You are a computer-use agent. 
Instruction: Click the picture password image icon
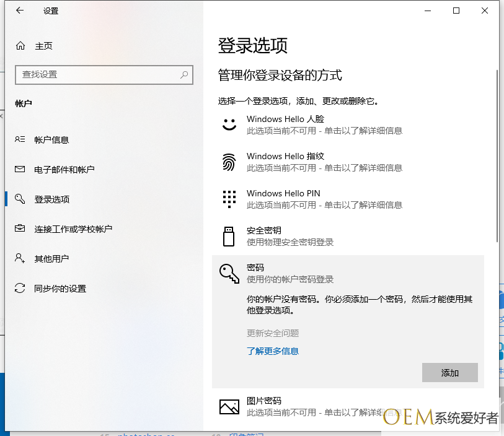click(229, 406)
